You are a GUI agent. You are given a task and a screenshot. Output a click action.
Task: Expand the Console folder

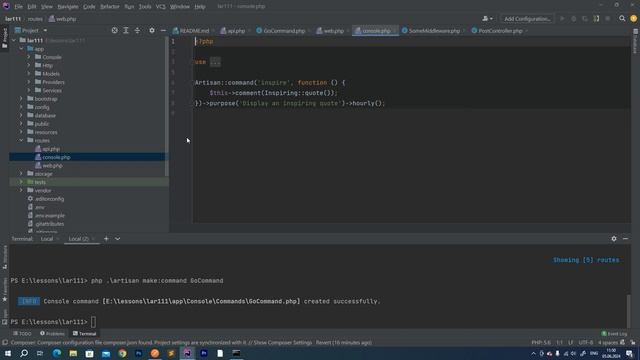point(29,57)
